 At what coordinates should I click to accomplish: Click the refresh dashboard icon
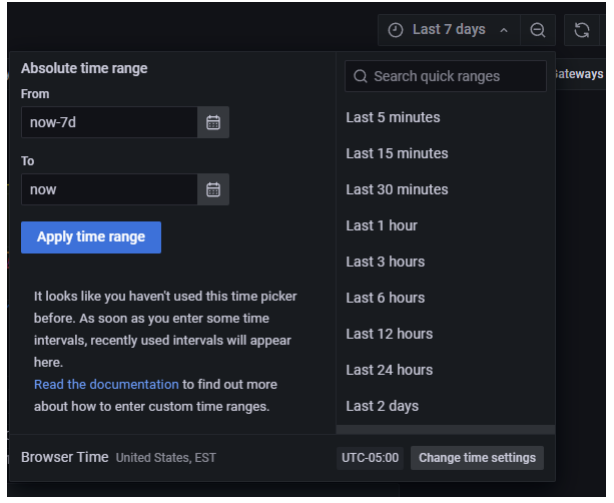point(581,30)
